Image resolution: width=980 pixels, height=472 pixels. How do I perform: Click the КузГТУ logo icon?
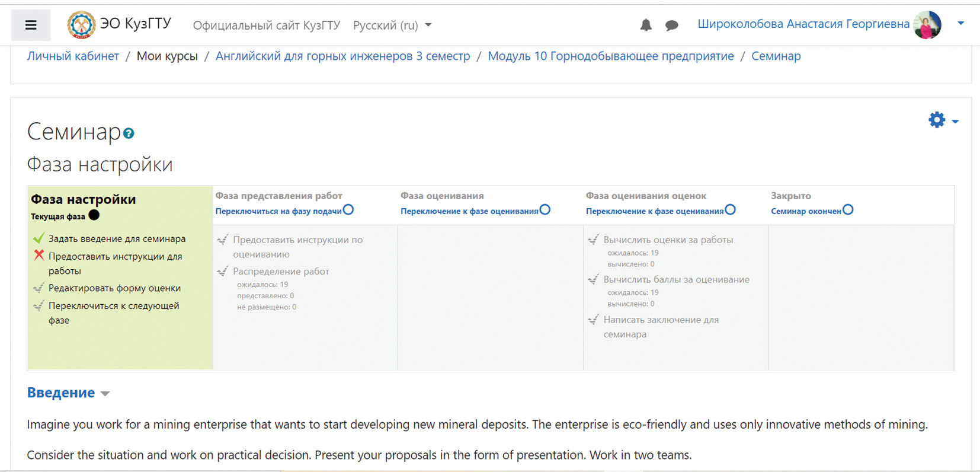pos(81,25)
